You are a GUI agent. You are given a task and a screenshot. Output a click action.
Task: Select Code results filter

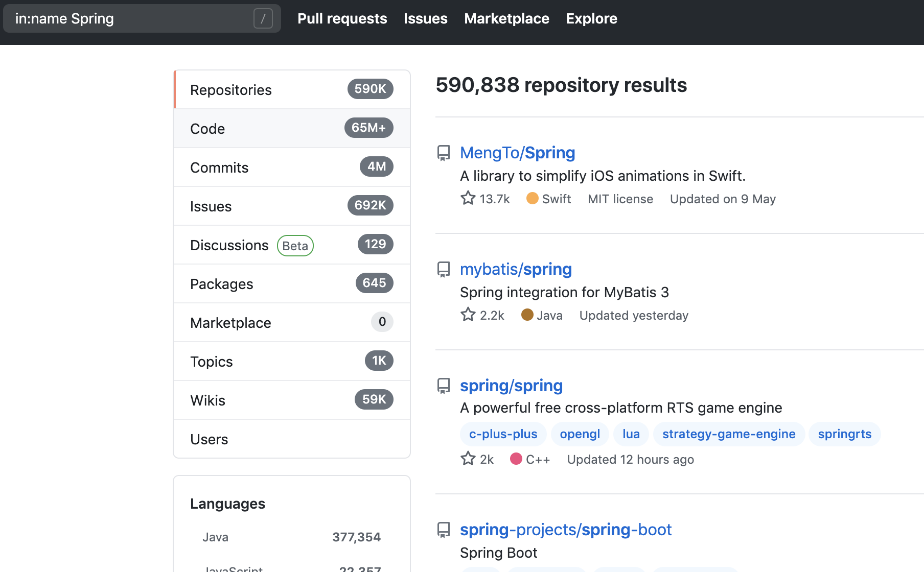[x=292, y=128]
